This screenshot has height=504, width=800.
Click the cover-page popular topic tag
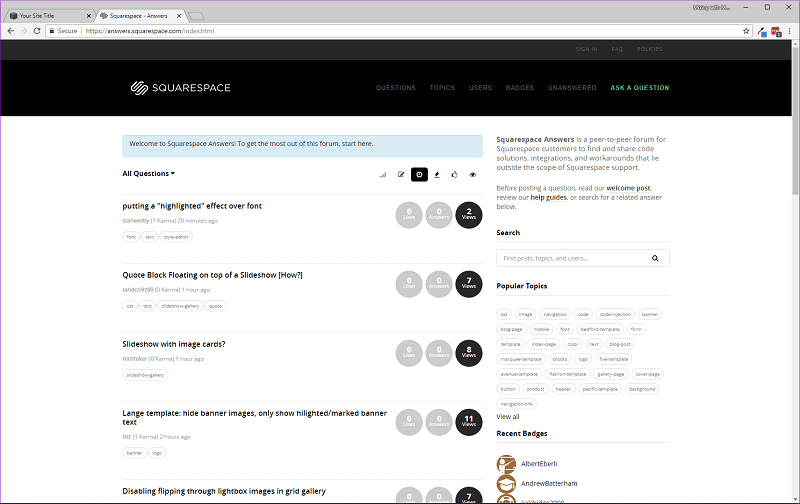click(648, 374)
